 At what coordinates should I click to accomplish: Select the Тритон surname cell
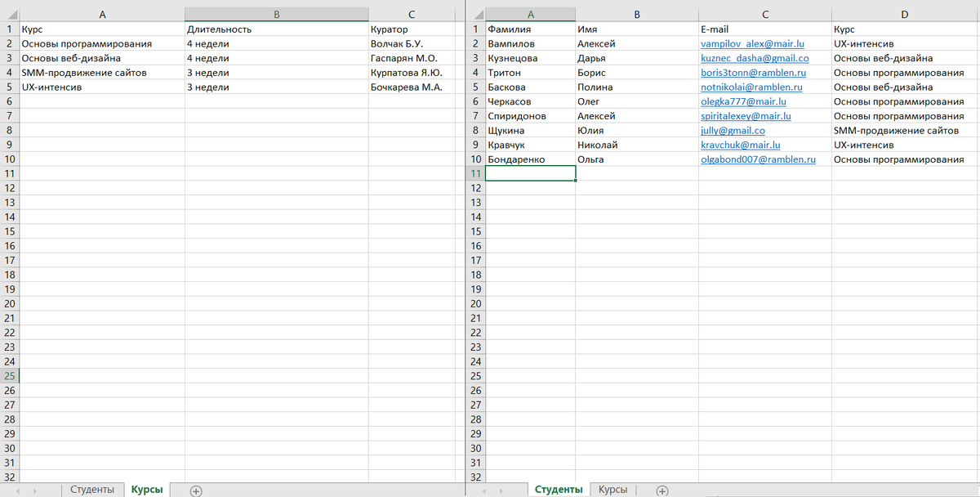[x=531, y=73]
